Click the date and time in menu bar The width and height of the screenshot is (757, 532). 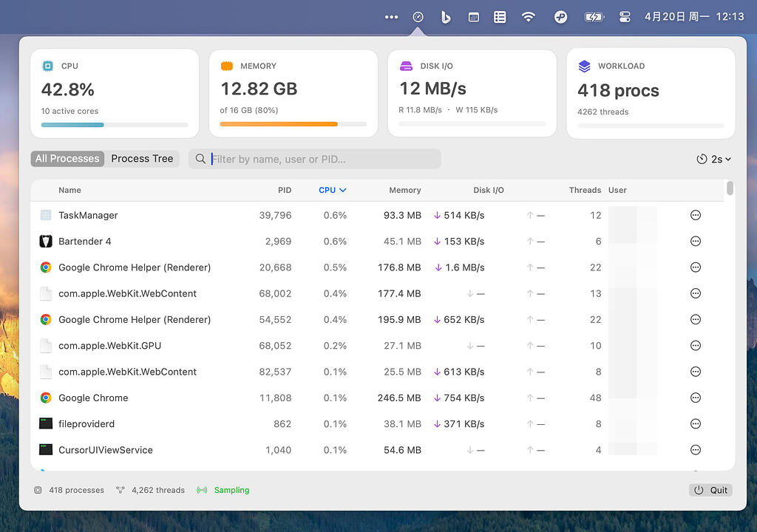(694, 17)
